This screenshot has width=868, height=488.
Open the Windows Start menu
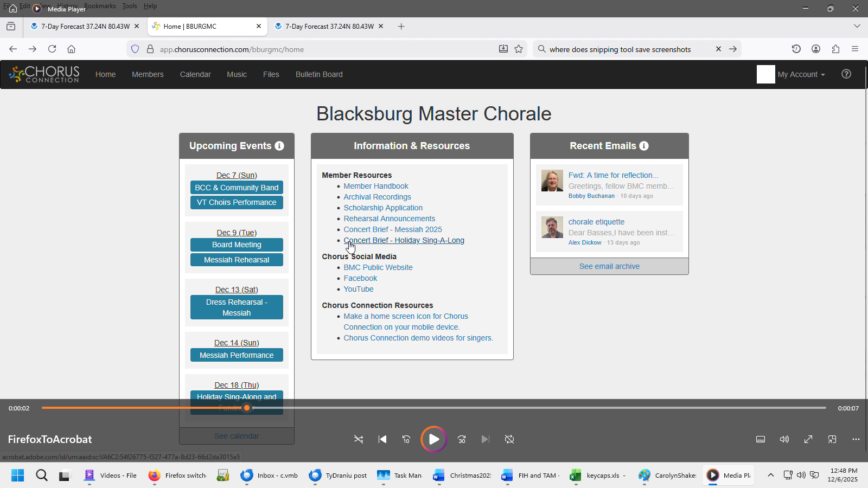pyautogui.click(x=17, y=476)
